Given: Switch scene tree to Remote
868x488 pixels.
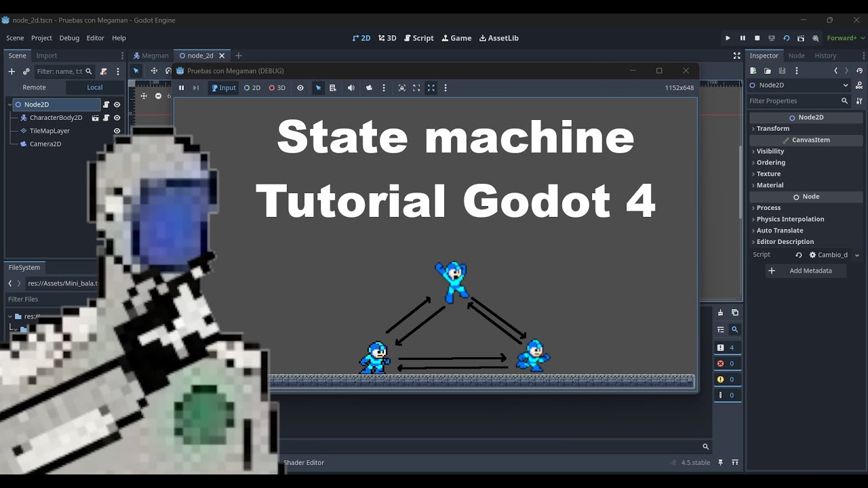Looking at the screenshot, I should (x=34, y=87).
